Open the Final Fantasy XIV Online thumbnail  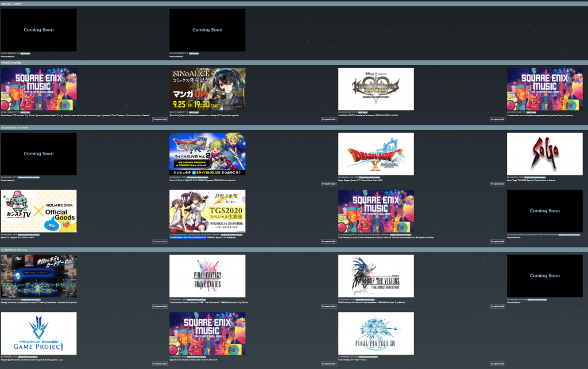pos(376,333)
